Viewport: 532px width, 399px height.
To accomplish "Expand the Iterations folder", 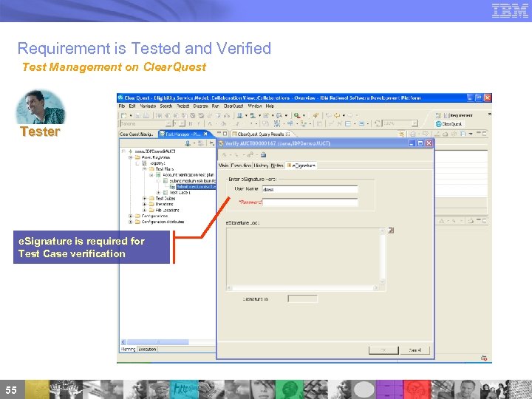I will [145, 204].
